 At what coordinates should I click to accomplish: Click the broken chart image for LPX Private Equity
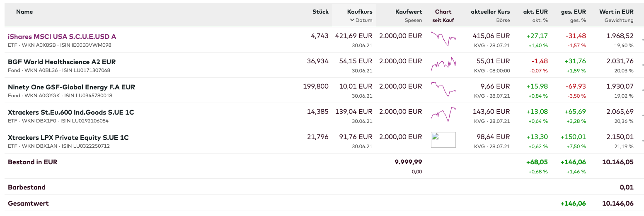pyautogui.click(x=443, y=140)
